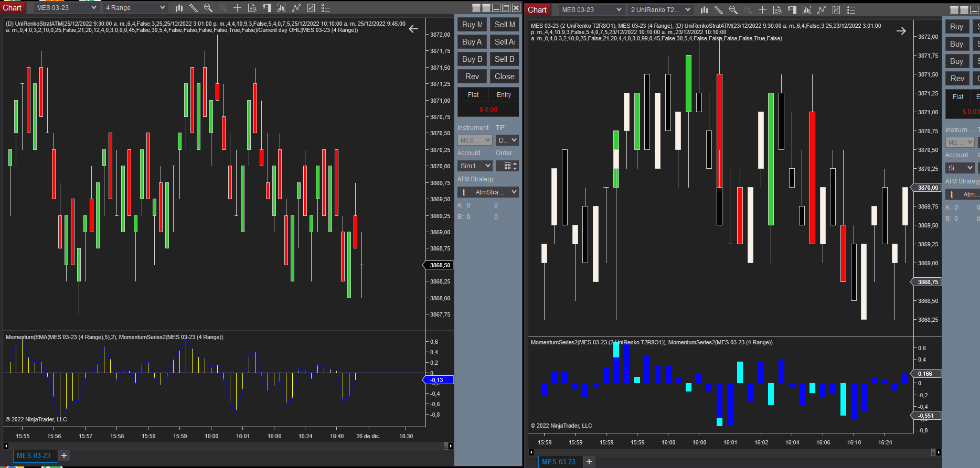Expand MES 03-23 instrument dropdown in right chart

coord(591,10)
